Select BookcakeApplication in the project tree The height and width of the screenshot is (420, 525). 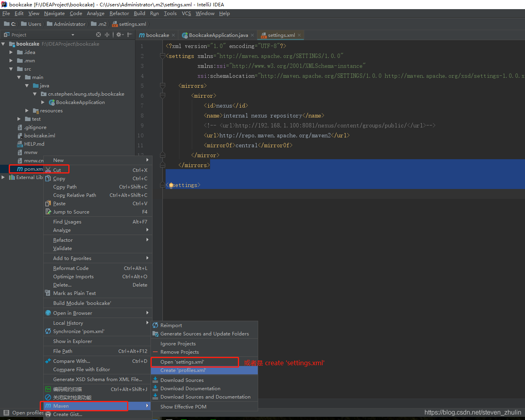click(80, 102)
